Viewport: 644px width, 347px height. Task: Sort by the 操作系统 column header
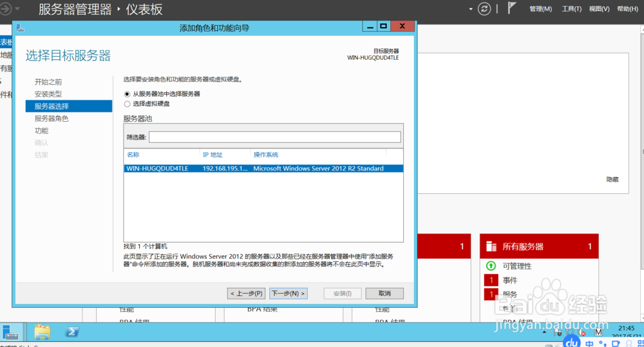coord(266,155)
